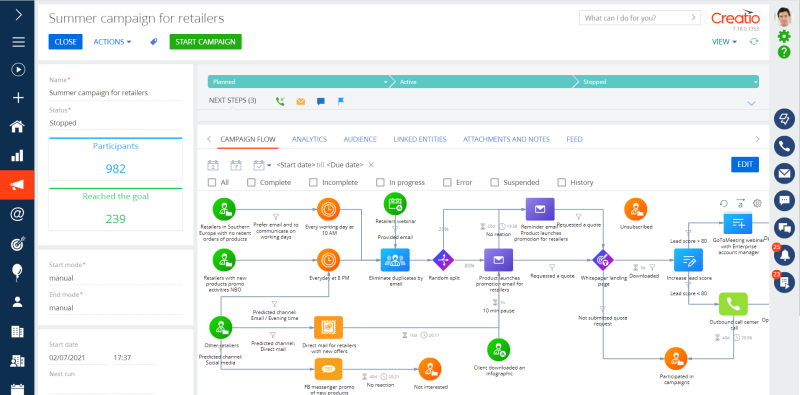Click the tag icon next to Actions

click(x=154, y=42)
